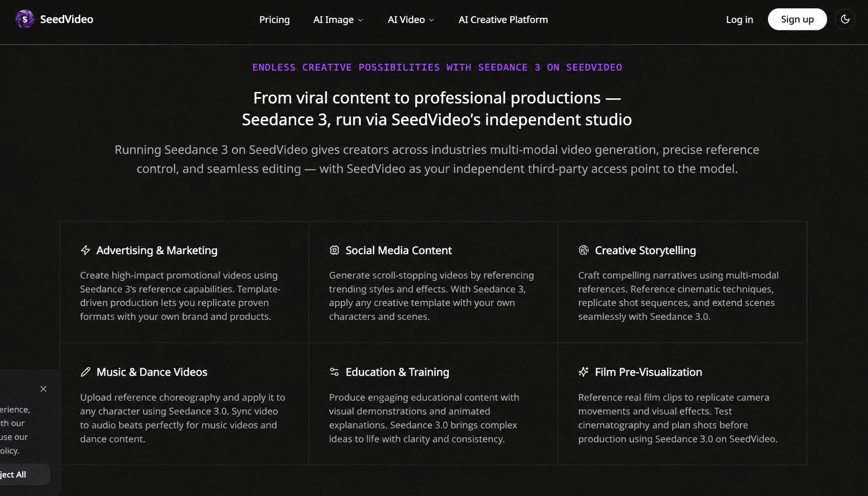Click the Film Pre-Visualization heading

click(x=648, y=372)
